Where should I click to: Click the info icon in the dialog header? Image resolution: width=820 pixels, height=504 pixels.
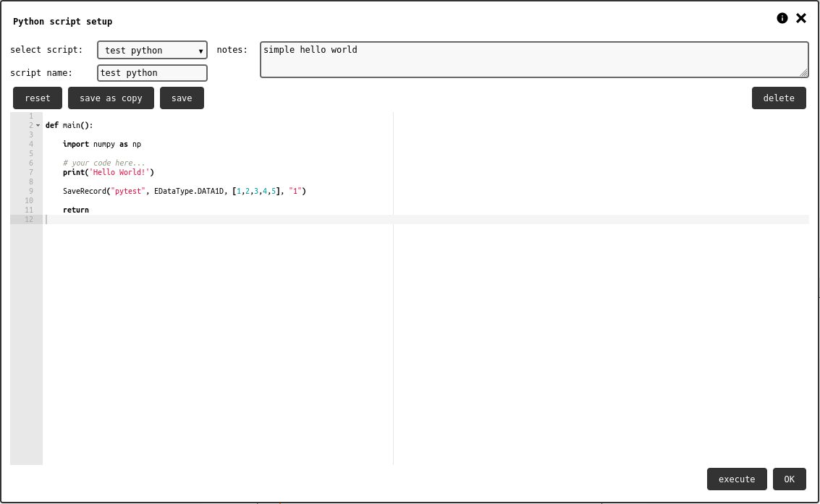[x=782, y=19]
